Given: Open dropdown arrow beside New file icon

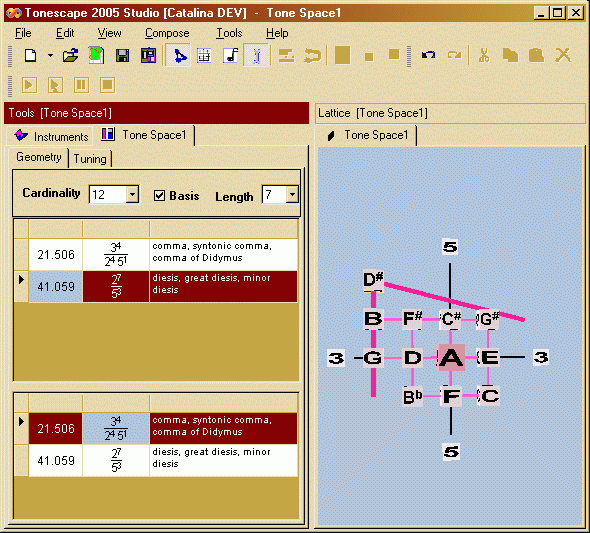Looking at the screenshot, I should tap(50, 56).
